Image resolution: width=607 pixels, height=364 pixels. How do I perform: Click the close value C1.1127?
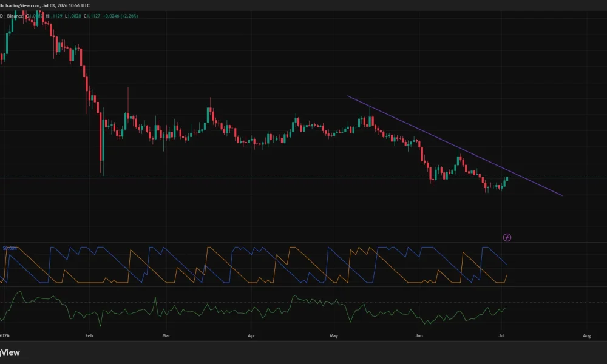point(92,16)
